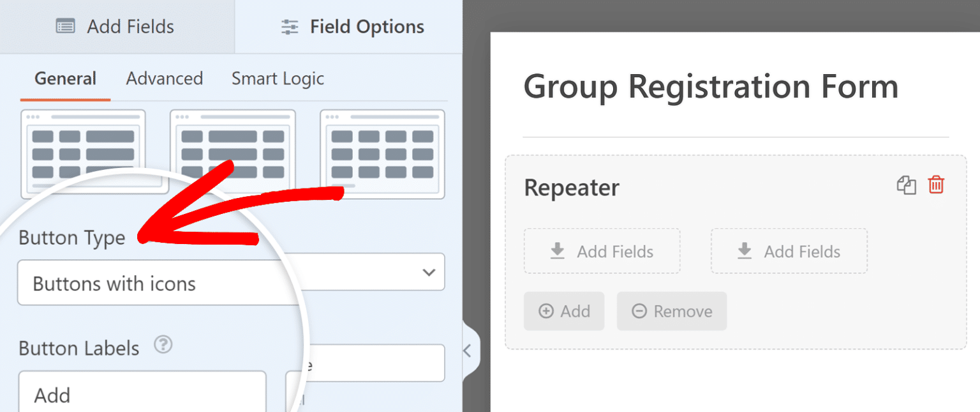Viewport: 980px width, 412px height.
Task: Click the download arrow icon in Add Fields dropzone
Action: coord(558,250)
